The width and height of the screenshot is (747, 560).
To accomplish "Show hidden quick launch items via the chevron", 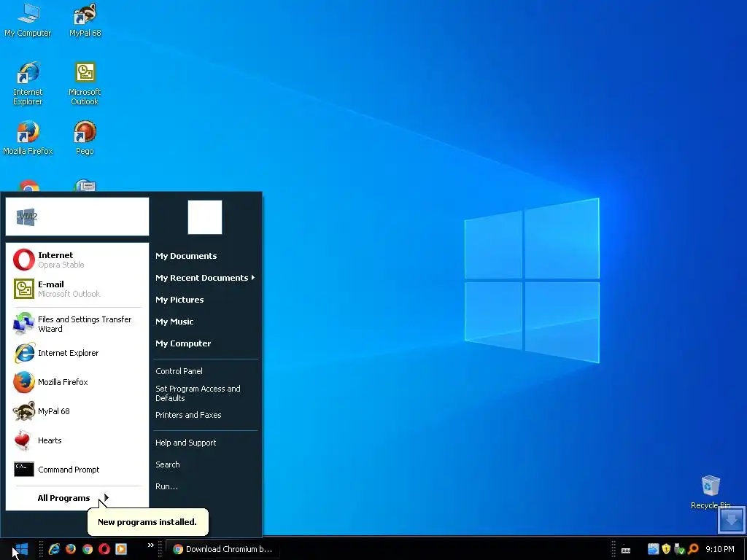I will tap(150, 545).
